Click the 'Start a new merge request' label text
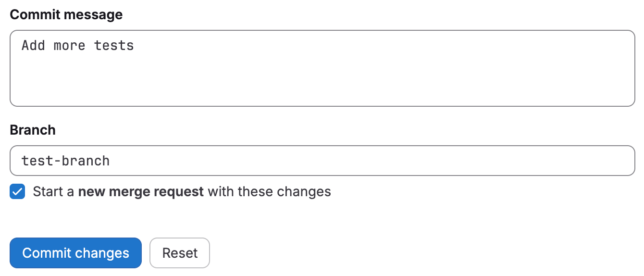 click(x=182, y=192)
